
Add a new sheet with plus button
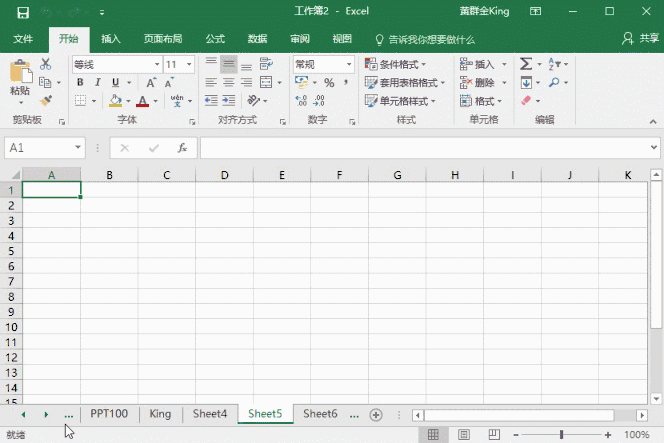376,415
